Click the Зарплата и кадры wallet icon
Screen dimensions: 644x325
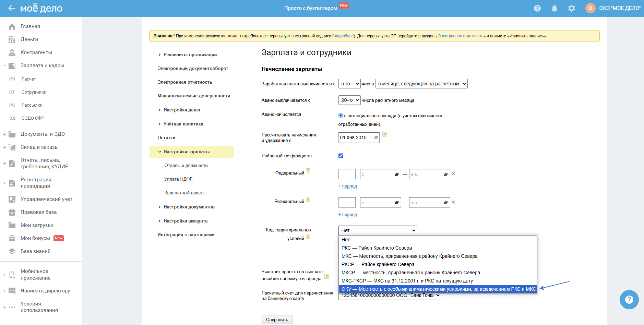12,66
